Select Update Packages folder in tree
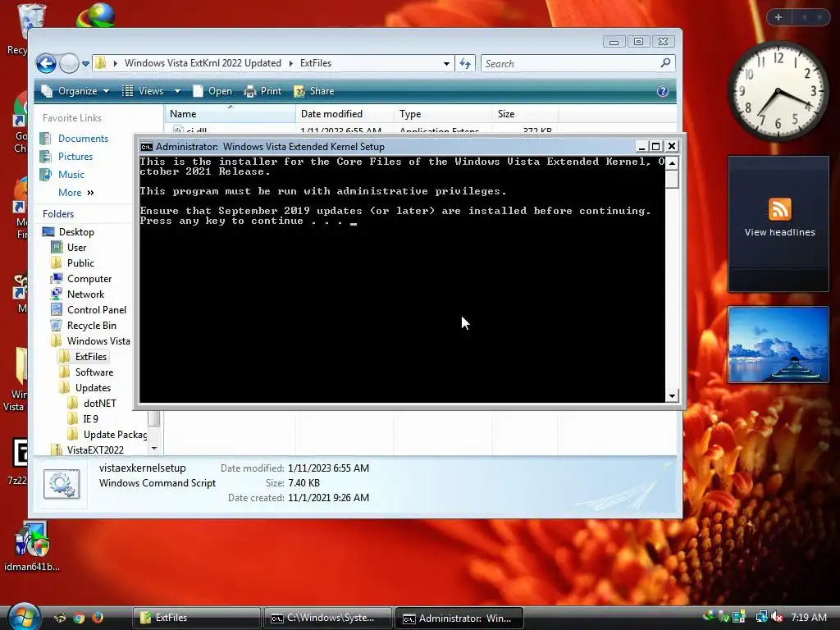This screenshot has height=630, width=840. (x=115, y=435)
